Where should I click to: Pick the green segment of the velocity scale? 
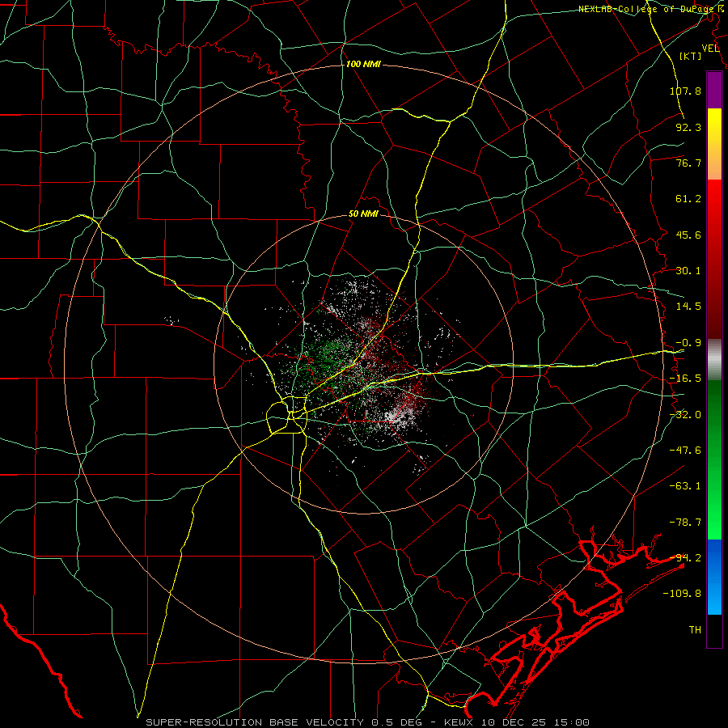tap(714, 459)
